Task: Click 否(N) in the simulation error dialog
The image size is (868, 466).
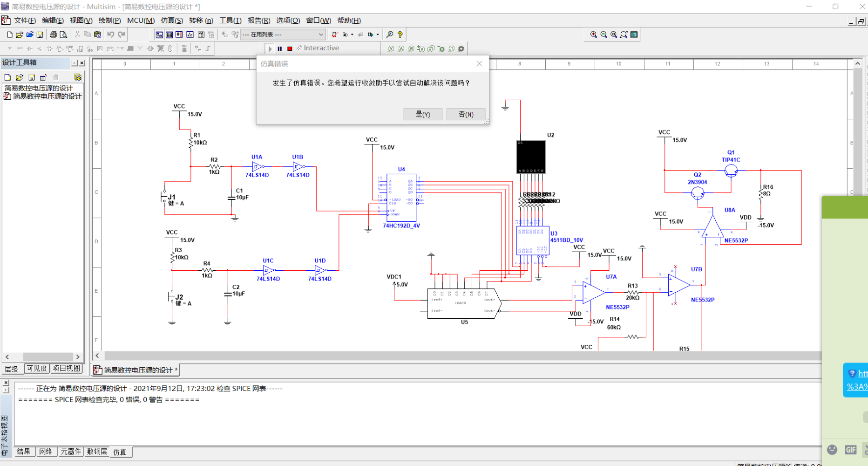Action: tap(466, 114)
